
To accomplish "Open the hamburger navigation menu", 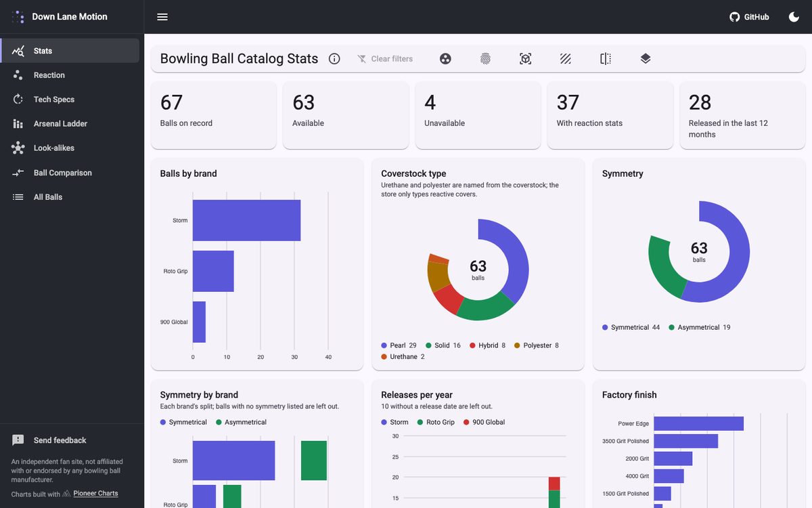I will click(x=162, y=17).
